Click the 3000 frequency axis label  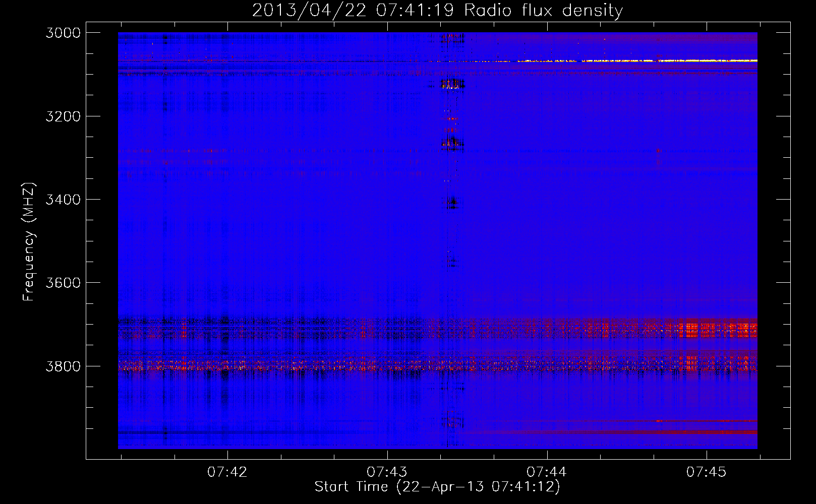(63, 33)
